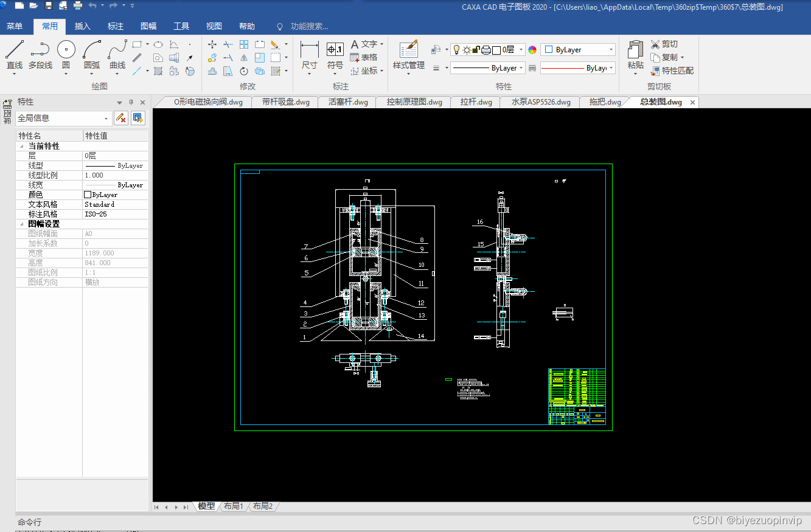Image resolution: width=811 pixels, height=532 pixels.
Task: Toggle the quick select filter in panel
Action: [x=121, y=118]
